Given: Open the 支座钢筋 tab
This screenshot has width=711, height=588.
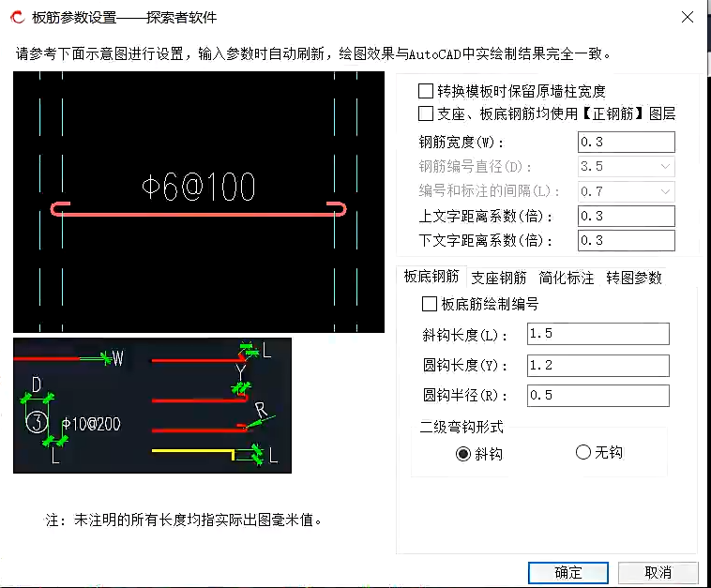Looking at the screenshot, I should [498, 278].
